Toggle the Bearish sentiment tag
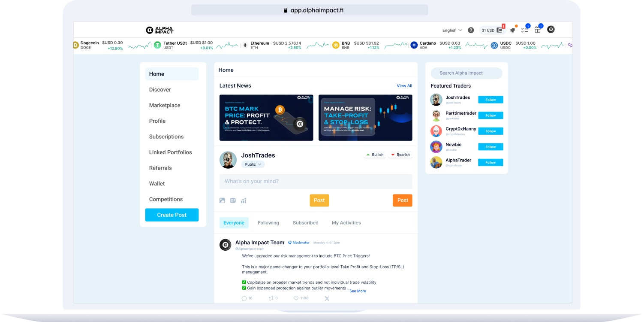 tap(400, 155)
